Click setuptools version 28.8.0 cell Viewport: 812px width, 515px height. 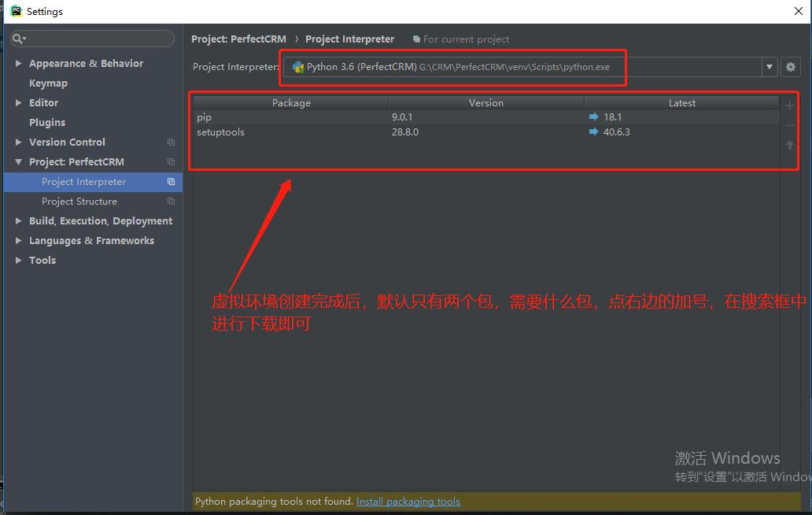[x=405, y=132]
